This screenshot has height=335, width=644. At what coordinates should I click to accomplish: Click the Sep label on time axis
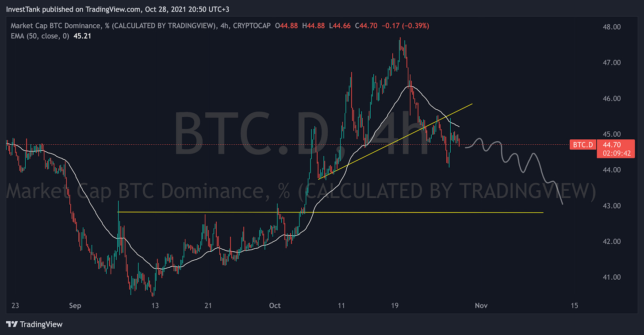[x=76, y=306]
